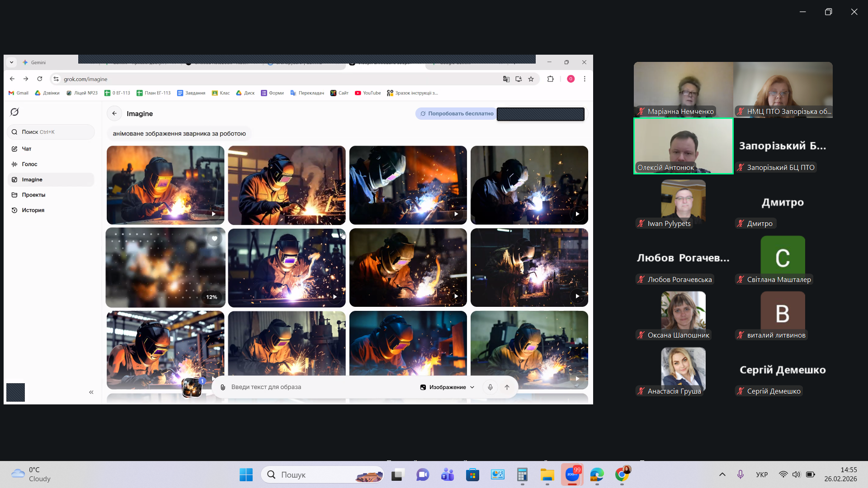Play the first welder image video
The image size is (868, 488).
coord(214,214)
